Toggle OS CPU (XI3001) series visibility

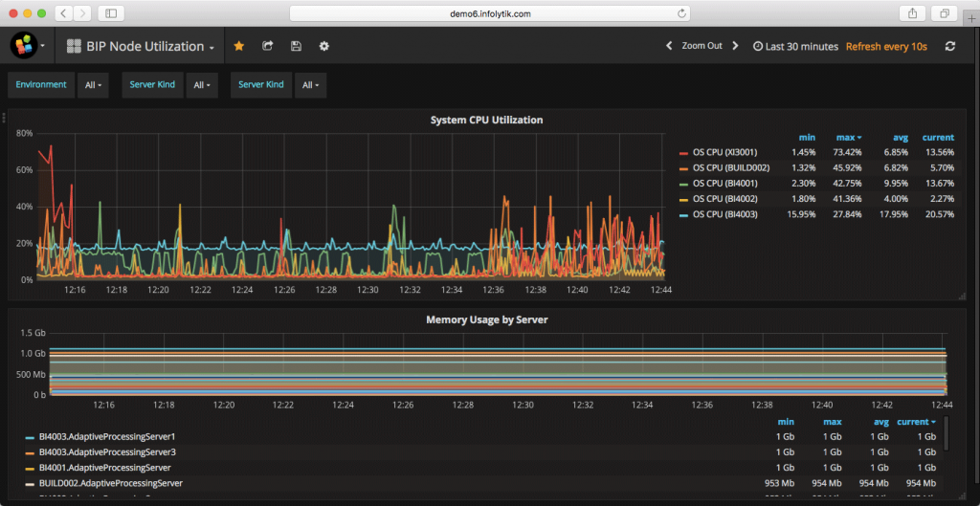pyautogui.click(x=724, y=153)
